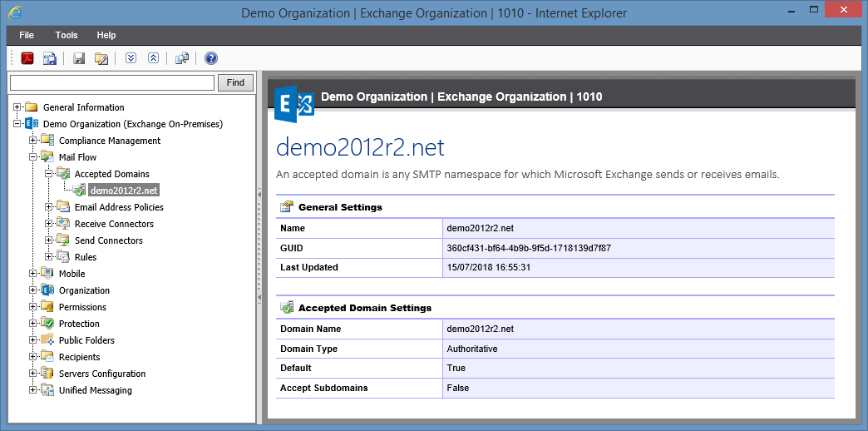Open help with the blue question mark icon
The height and width of the screenshot is (431, 868).
pyautogui.click(x=211, y=58)
